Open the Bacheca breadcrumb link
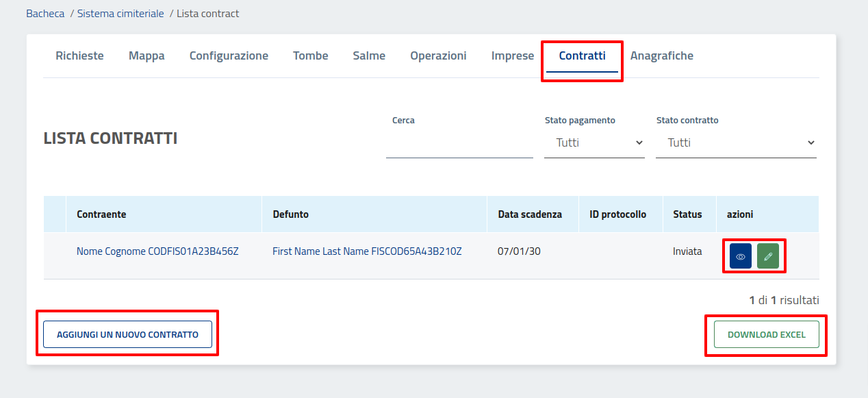 click(x=45, y=14)
